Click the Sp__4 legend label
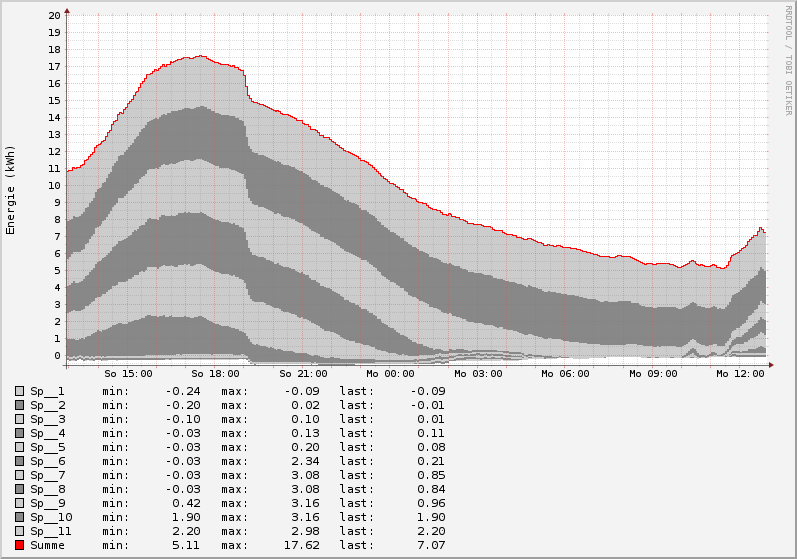797x559 pixels. click(x=47, y=433)
